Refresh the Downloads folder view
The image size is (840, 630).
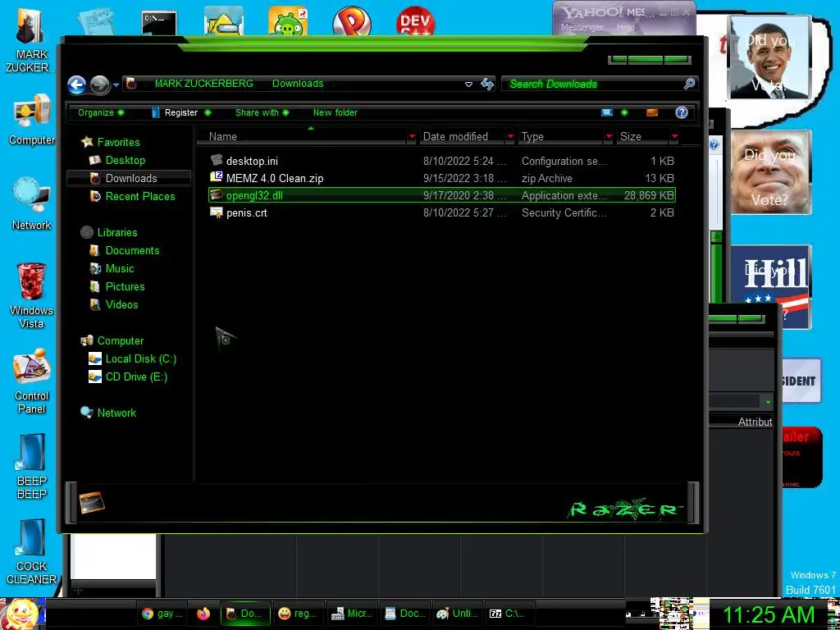(487, 84)
